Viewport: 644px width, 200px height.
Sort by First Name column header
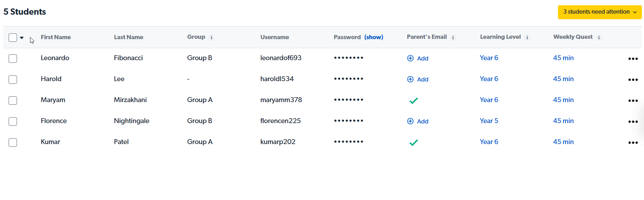(56, 37)
